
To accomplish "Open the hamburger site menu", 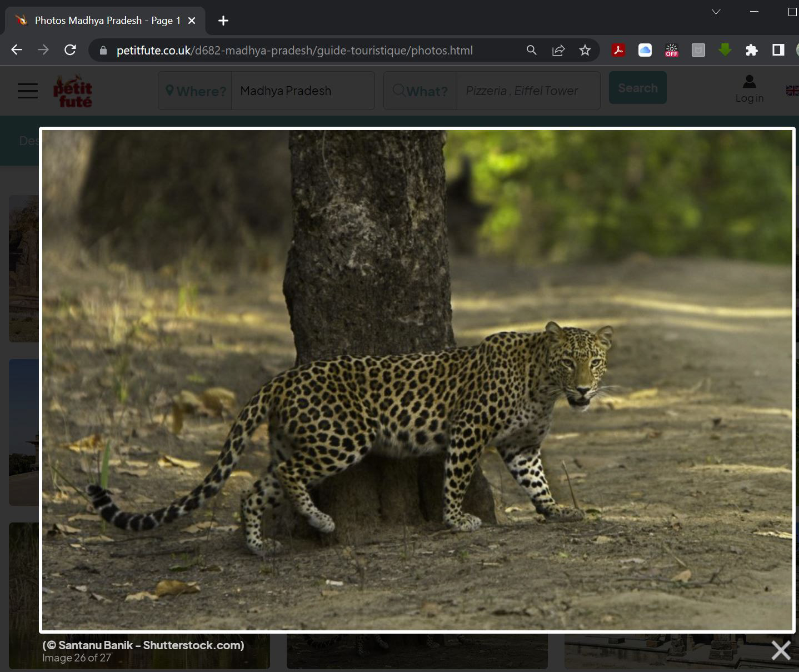I will point(28,91).
